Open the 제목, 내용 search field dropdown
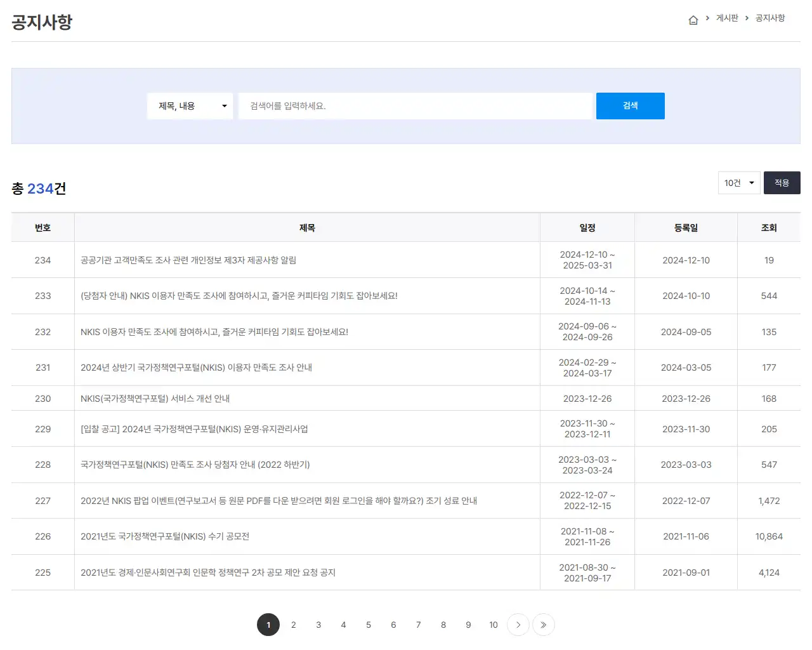The height and width of the screenshot is (650, 812). [190, 106]
